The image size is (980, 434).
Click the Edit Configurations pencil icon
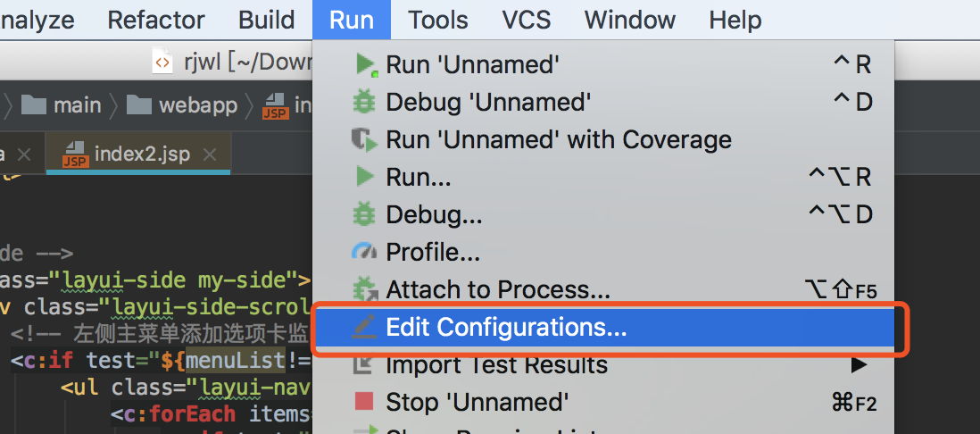coord(364,327)
